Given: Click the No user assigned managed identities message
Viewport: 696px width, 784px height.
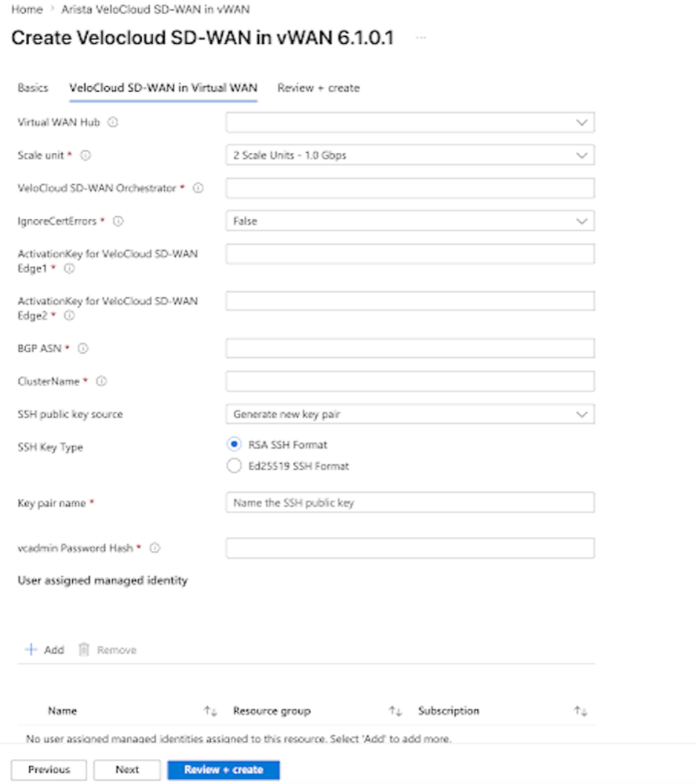Looking at the screenshot, I should tap(239, 738).
